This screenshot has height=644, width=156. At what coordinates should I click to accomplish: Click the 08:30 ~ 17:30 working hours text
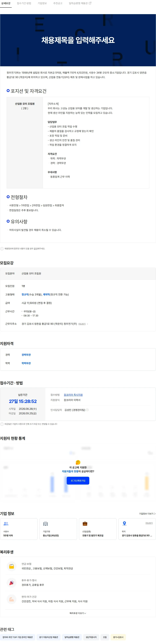point(31,316)
